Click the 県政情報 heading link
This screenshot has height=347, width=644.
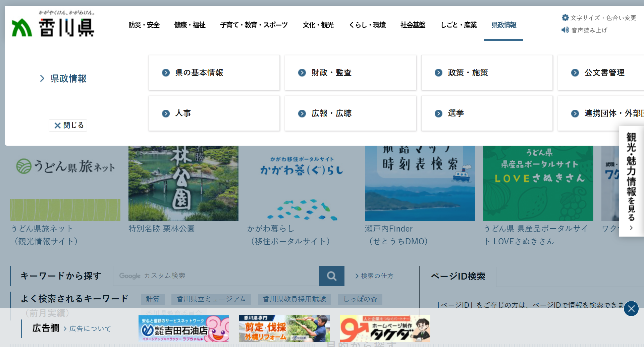(68, 79)
